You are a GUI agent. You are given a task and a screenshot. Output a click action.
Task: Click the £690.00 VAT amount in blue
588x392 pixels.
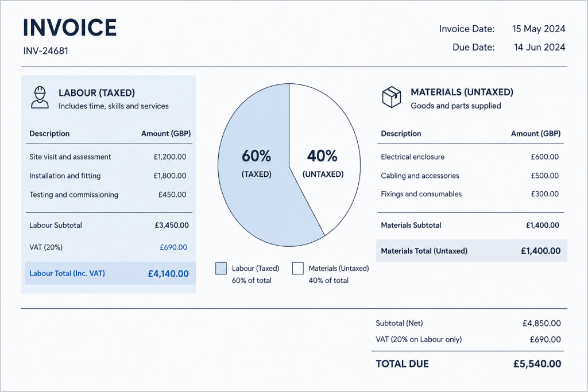click(x=173, y=247)
